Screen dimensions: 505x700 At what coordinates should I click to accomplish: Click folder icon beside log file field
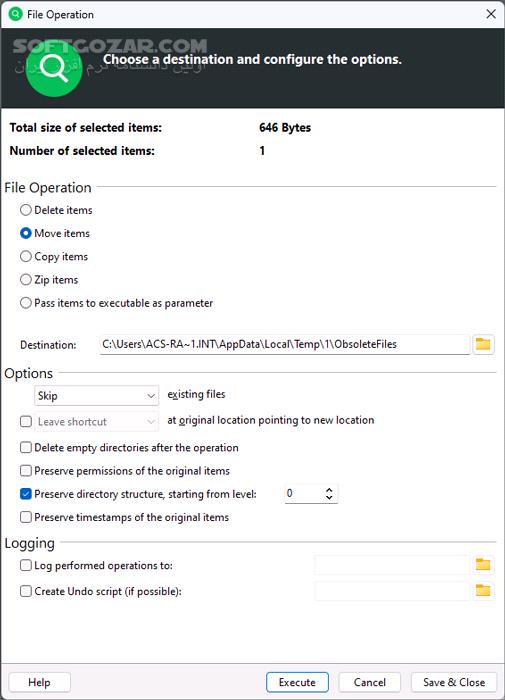(483, 565)
